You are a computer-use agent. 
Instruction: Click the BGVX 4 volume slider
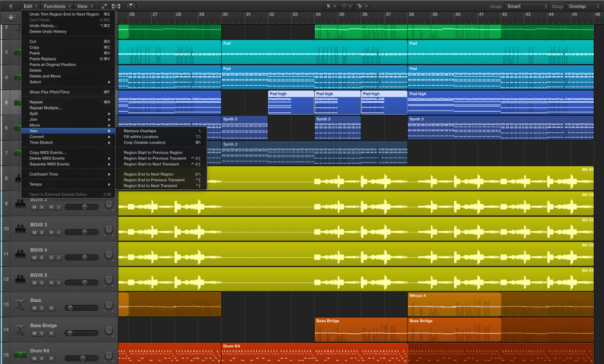click(81, 258)
